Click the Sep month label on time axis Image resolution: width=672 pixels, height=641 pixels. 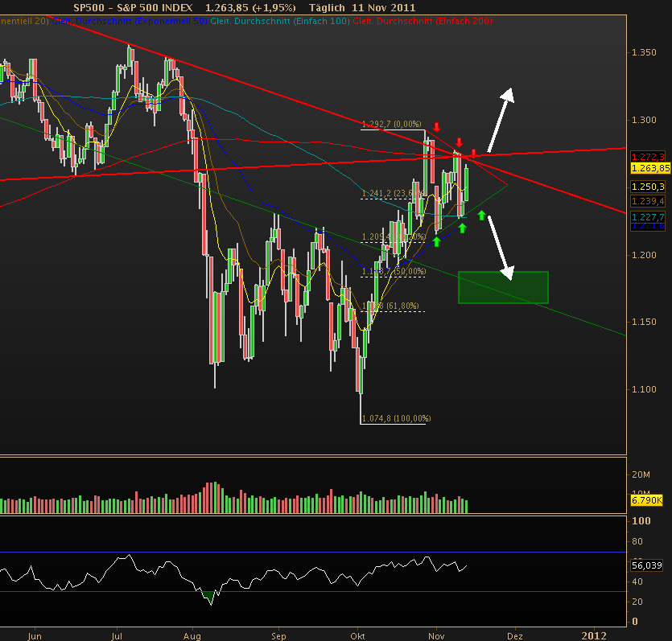tap(278, 636)
